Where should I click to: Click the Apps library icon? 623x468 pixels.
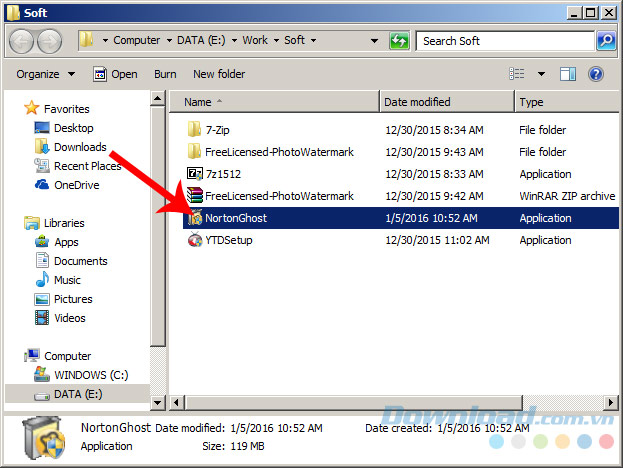tap(42, 241)
